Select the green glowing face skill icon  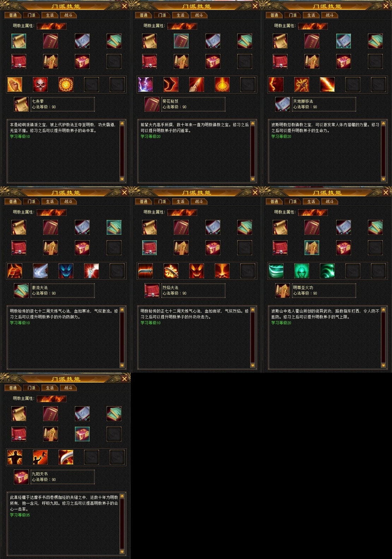coord(302,271)
